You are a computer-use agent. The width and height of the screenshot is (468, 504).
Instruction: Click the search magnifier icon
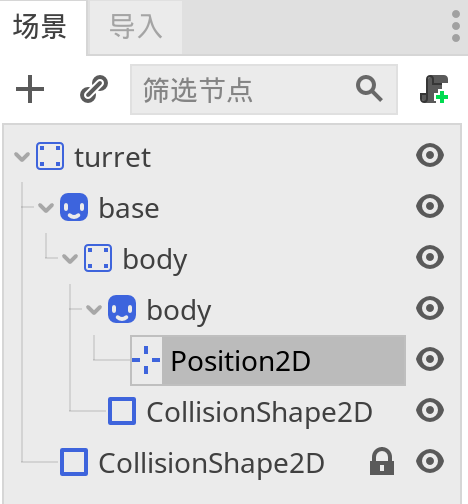click(369, 88)
